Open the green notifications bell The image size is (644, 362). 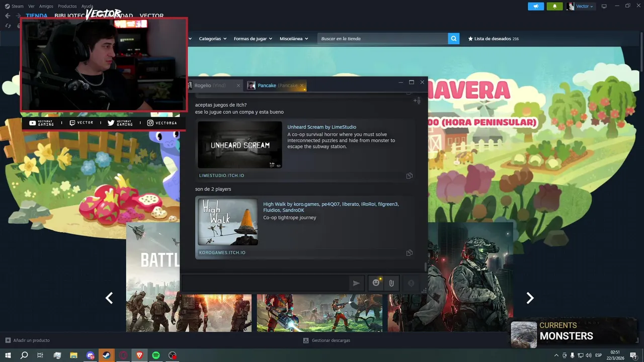pos(554,6)
